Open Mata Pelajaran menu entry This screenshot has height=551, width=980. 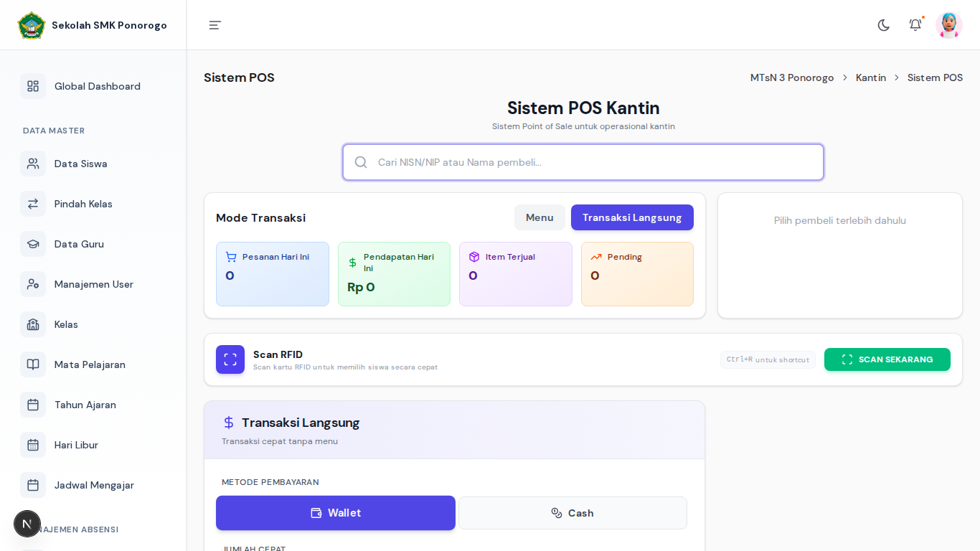(x=93, y=364)
